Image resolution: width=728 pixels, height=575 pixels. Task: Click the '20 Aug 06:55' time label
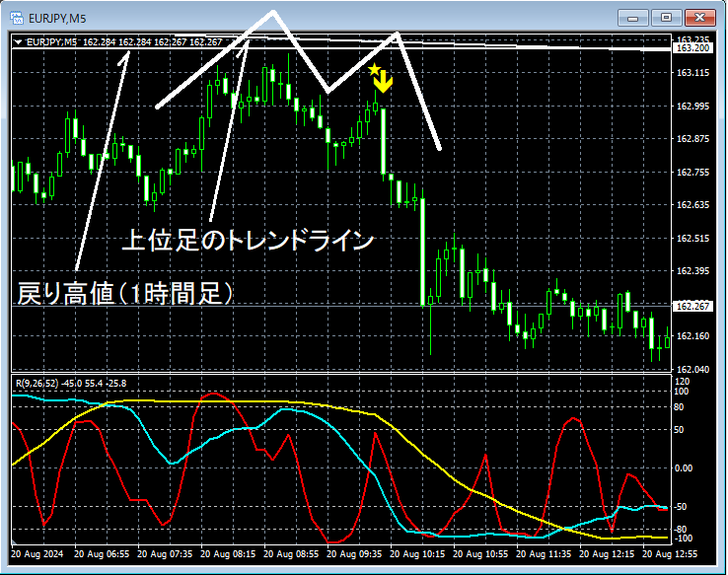pyautogui.click(x=102, y=553)
